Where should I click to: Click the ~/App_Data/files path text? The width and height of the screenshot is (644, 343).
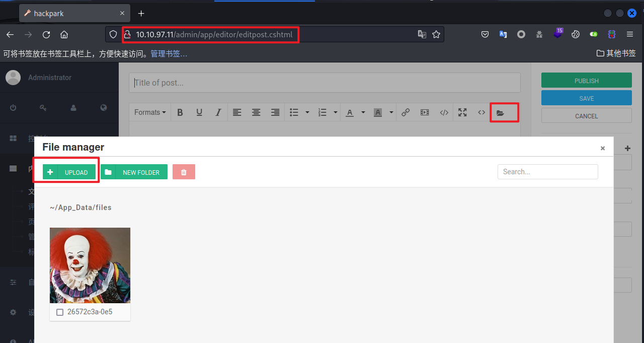click(x=80, y=208)
